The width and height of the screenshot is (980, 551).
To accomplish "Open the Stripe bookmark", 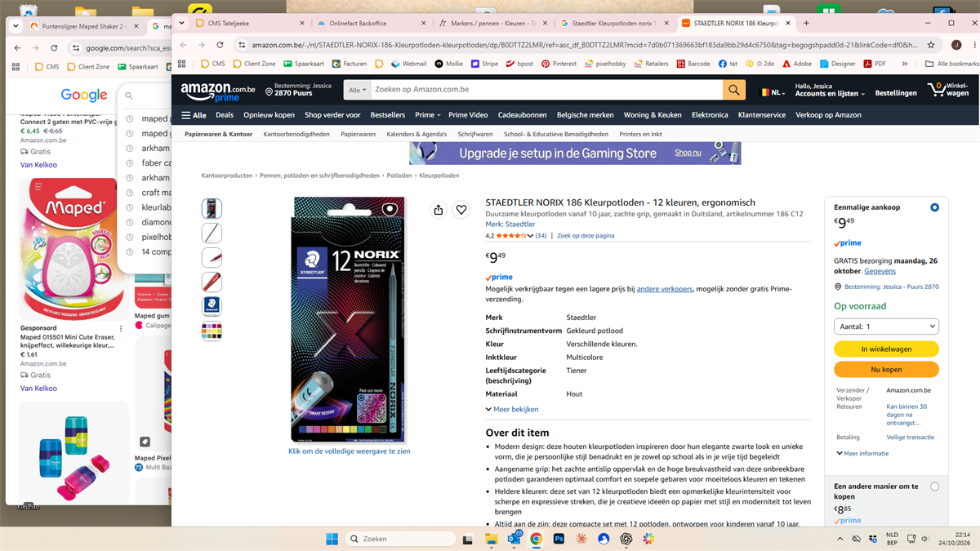I will [484, 64].
